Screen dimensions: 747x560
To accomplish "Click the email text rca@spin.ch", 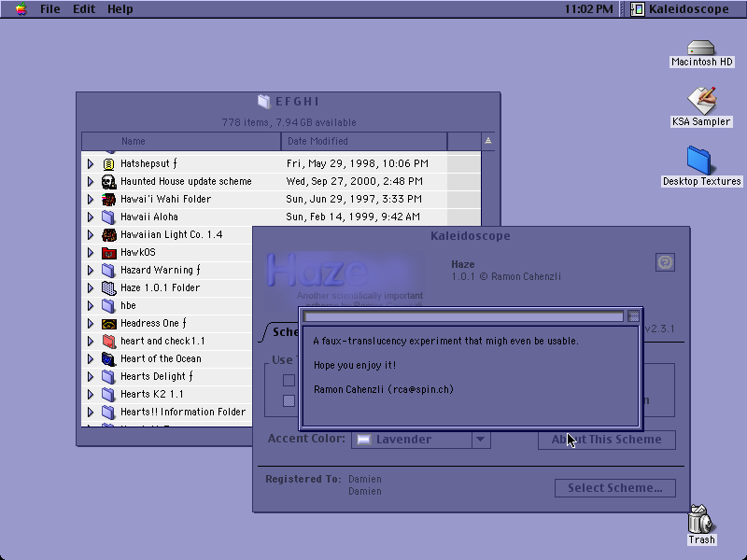I will (x=421, y=389).
